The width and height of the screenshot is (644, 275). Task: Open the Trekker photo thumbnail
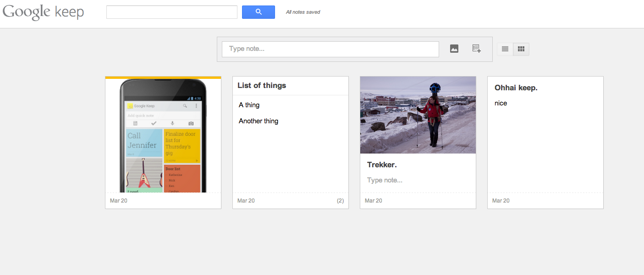[418, 115]
